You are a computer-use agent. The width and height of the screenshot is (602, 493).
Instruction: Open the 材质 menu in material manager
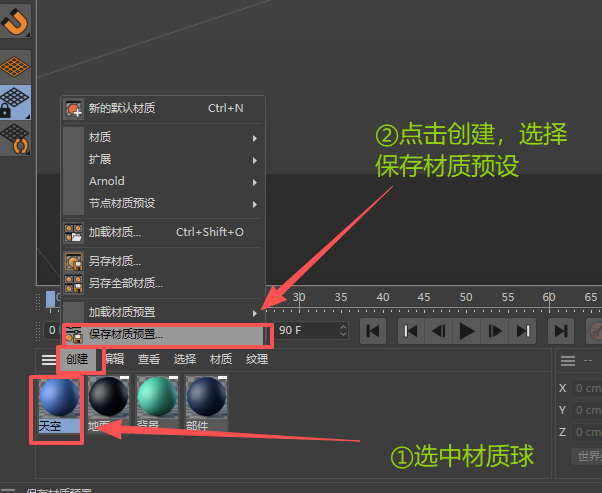pos(221,360)
